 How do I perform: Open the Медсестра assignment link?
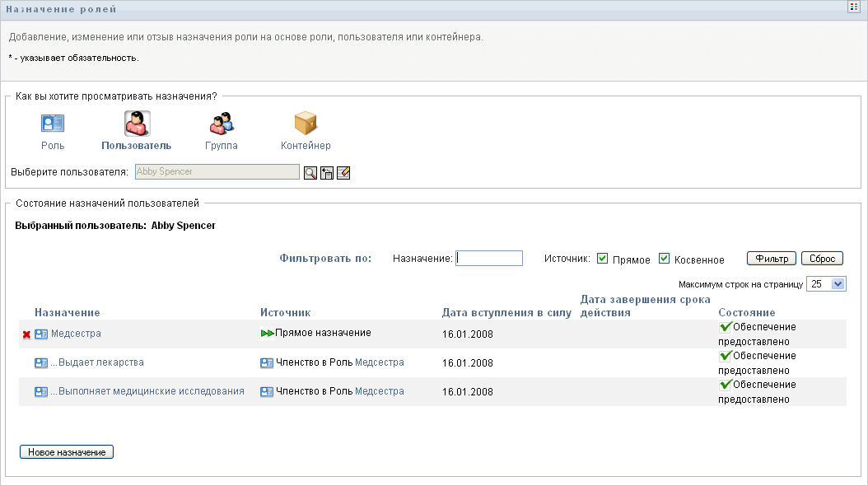(76, 334)
